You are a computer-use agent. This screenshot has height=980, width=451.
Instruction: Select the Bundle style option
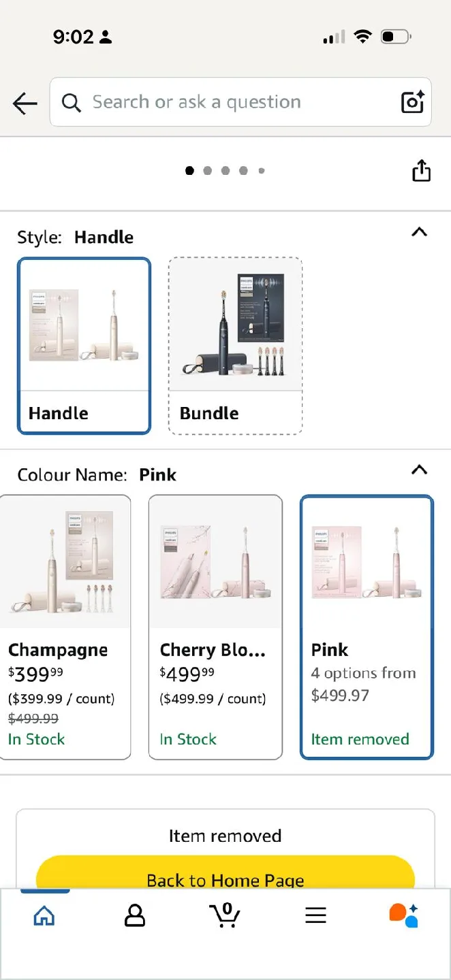click(235, 346)
